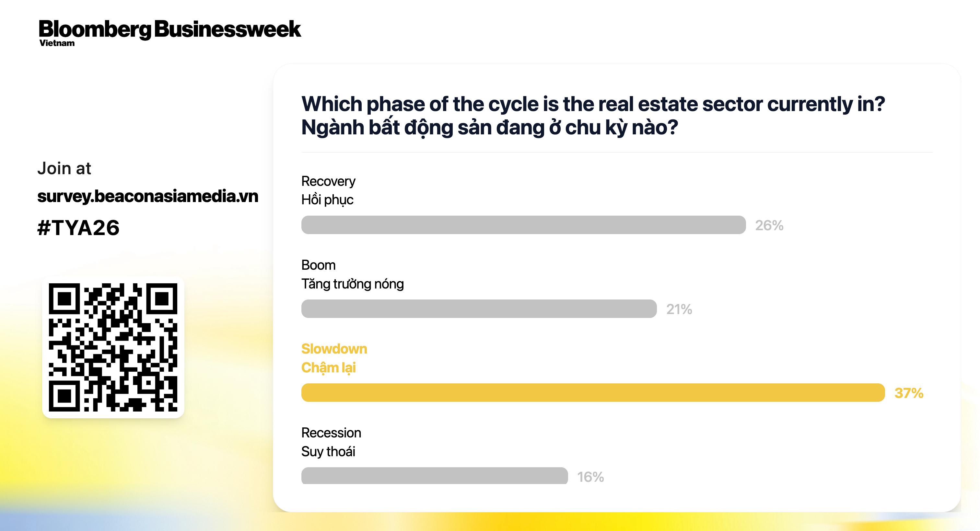Click the QR code image
This screenshot has width=980, height=531.
click(x=113, y=347)
